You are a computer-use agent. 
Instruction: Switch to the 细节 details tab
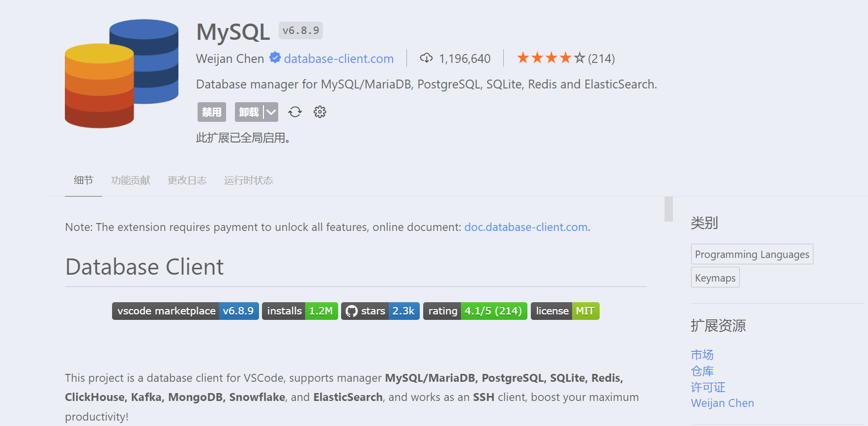click(84, 180)
